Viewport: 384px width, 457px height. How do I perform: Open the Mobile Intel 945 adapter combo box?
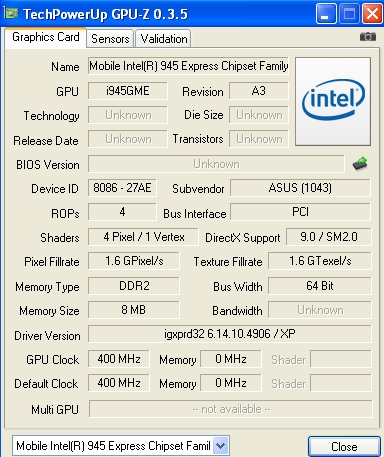[x=121, y=446]
